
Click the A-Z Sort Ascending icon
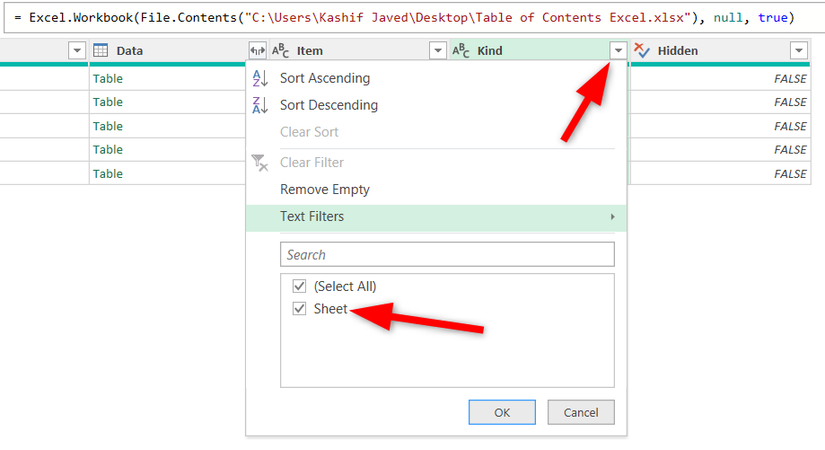pyautogui.click(x=260, y=78)
